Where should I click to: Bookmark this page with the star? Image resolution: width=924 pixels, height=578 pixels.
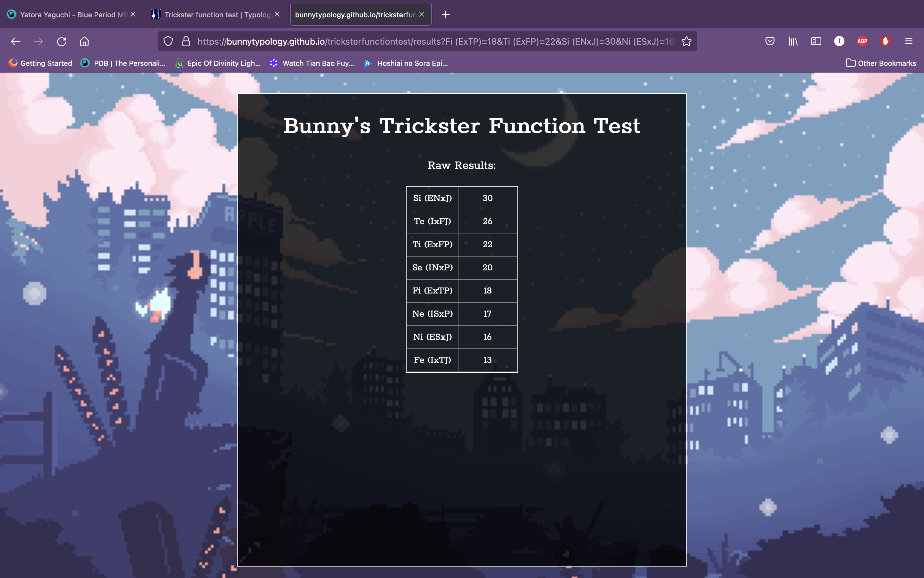687,41
